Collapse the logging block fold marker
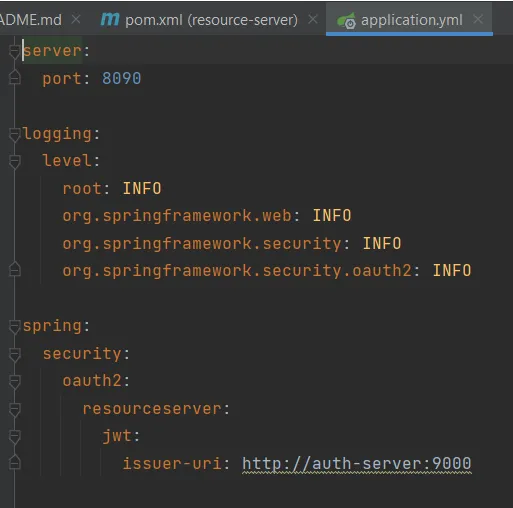 14,134
